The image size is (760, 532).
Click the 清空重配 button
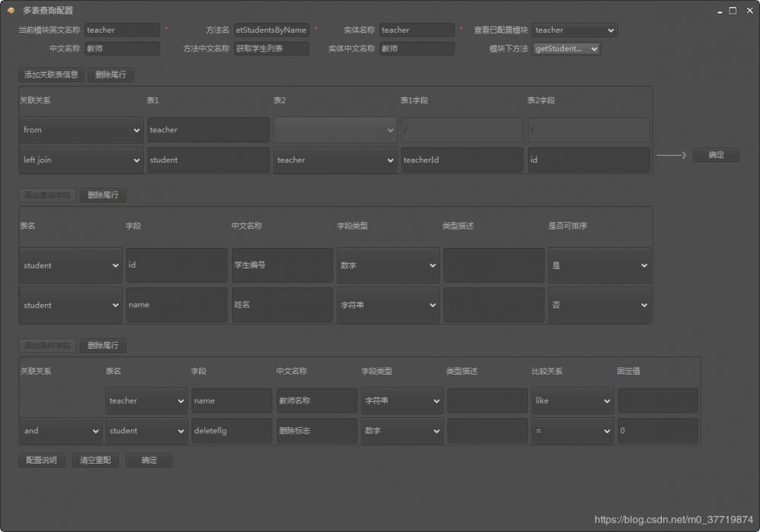96,461
